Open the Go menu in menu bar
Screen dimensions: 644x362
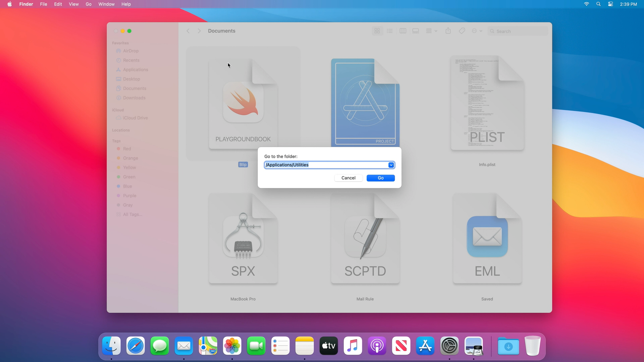click(x=89, y=4)
